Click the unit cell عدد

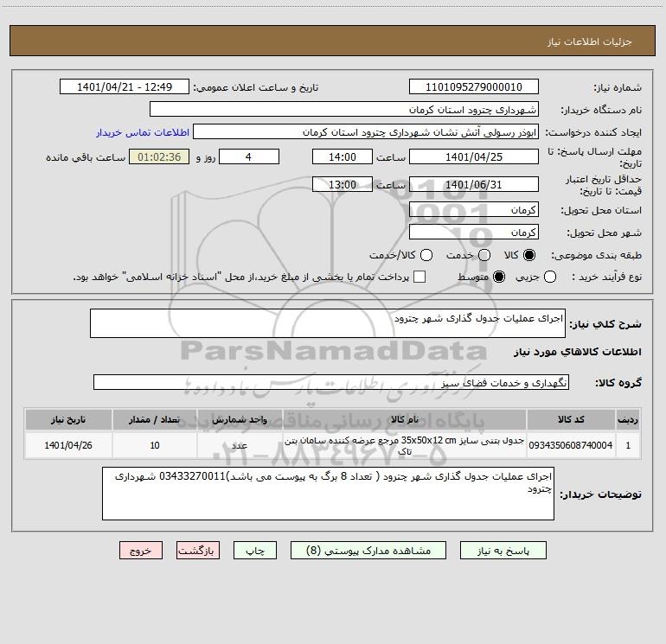[240, 445]
